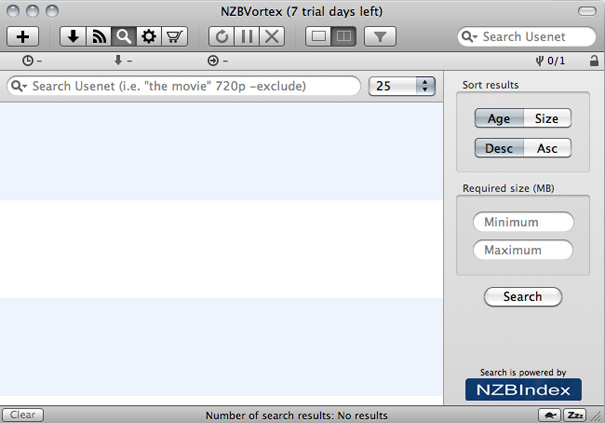Open the results count 25 dropdown
605x423 pixels.
pyautogui.click(x=403, y=86)
